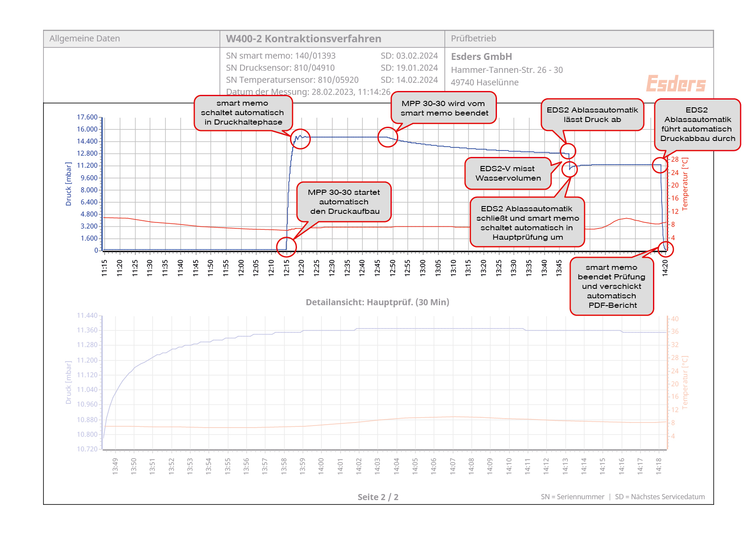Click the 'SD: 14.02.2024' service date
Viewport: 756px width, 535px height.
[409, 80]
